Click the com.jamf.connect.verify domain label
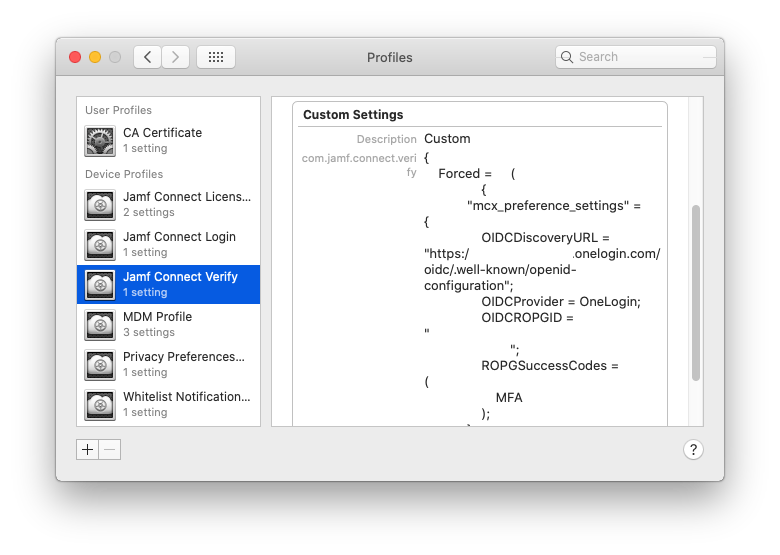Image resolution: width=780 pixels, height=555 pixels. pos(359,165)
